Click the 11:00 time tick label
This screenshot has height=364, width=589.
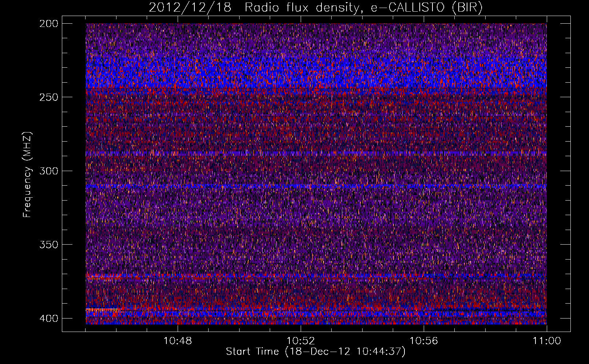coord(547,341)
